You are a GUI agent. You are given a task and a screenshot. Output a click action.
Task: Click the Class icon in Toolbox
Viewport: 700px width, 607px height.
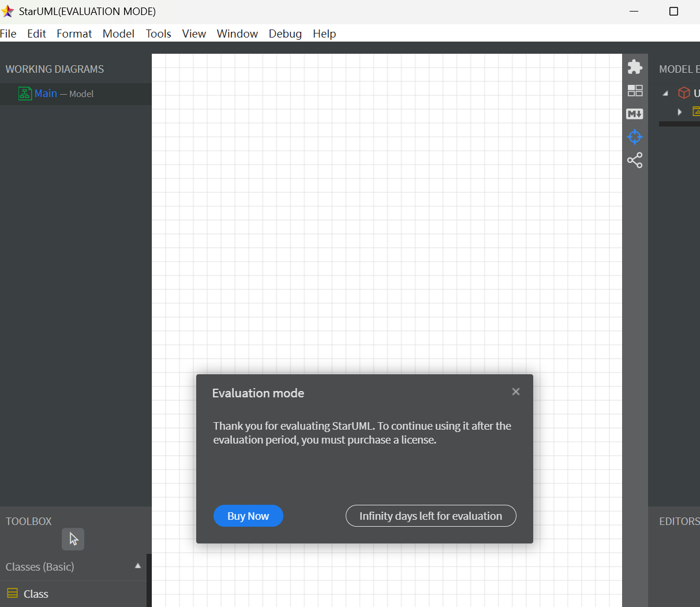pos(12,593)
